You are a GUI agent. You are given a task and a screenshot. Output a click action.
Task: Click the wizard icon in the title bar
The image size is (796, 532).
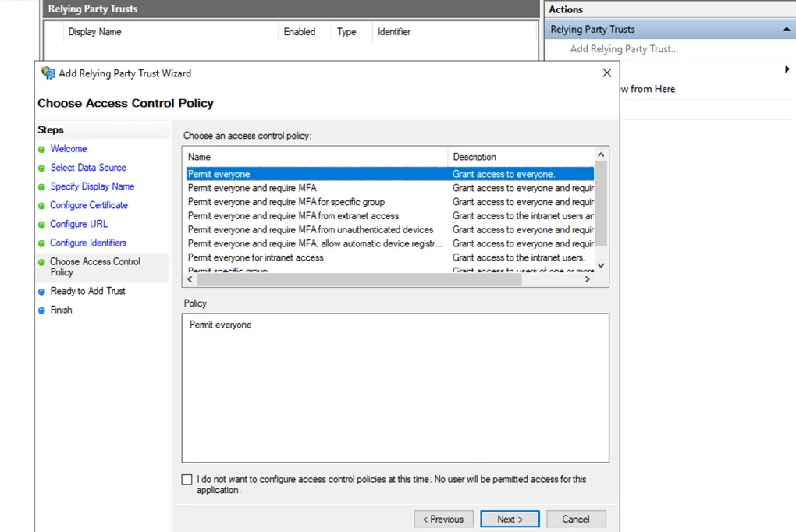click(48, 73)
